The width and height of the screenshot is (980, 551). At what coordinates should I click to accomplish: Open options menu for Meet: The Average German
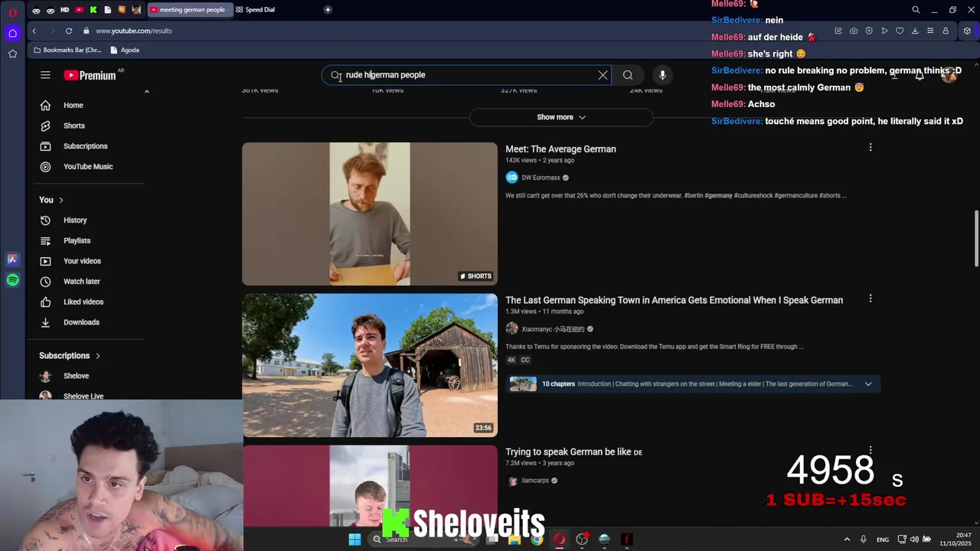[x=870, y=147]
